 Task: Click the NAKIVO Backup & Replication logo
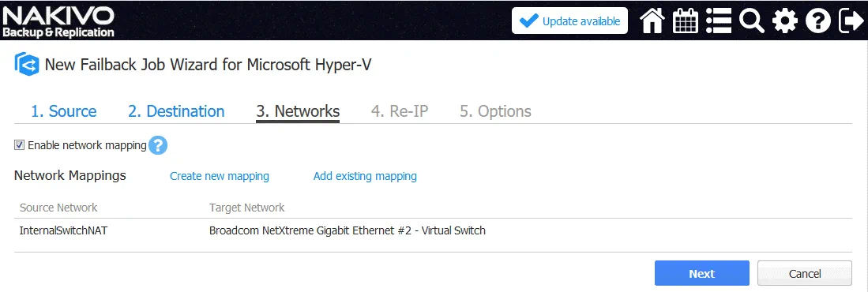pyautogui.click(x=58, y=21)
